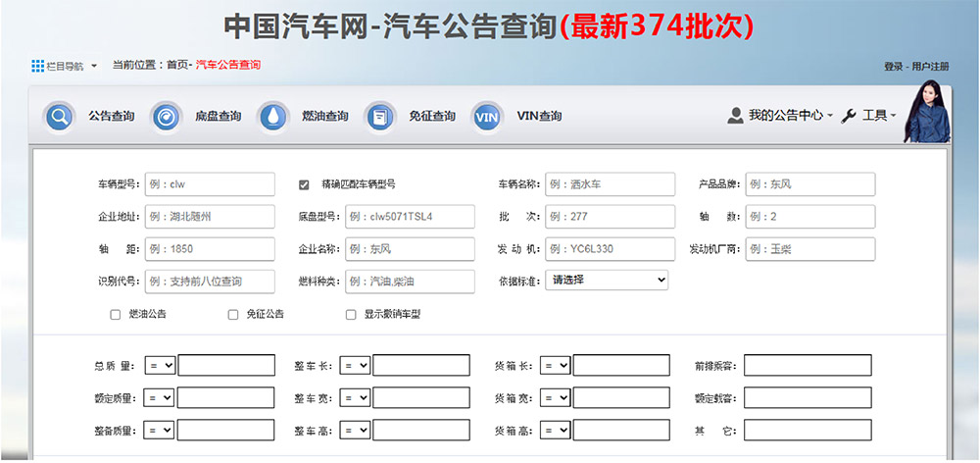Open the 免征查询 tab label

pyautogui.click(x=432, y=117)
